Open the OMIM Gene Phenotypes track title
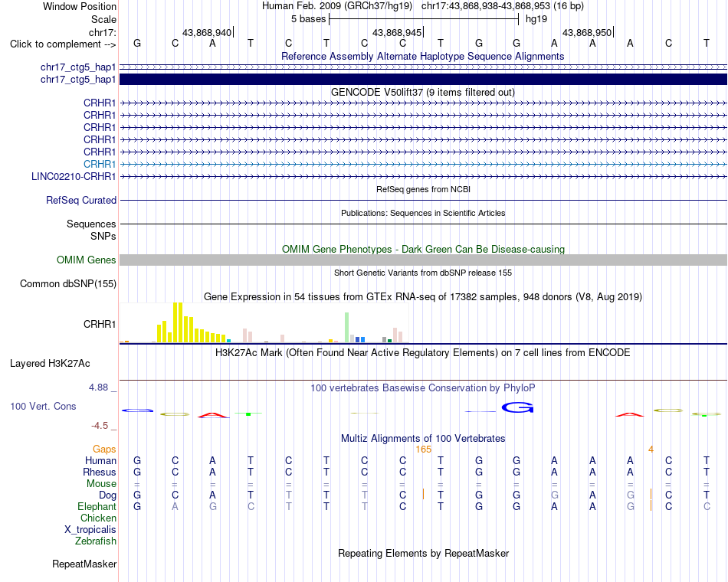 click(423, 249)
